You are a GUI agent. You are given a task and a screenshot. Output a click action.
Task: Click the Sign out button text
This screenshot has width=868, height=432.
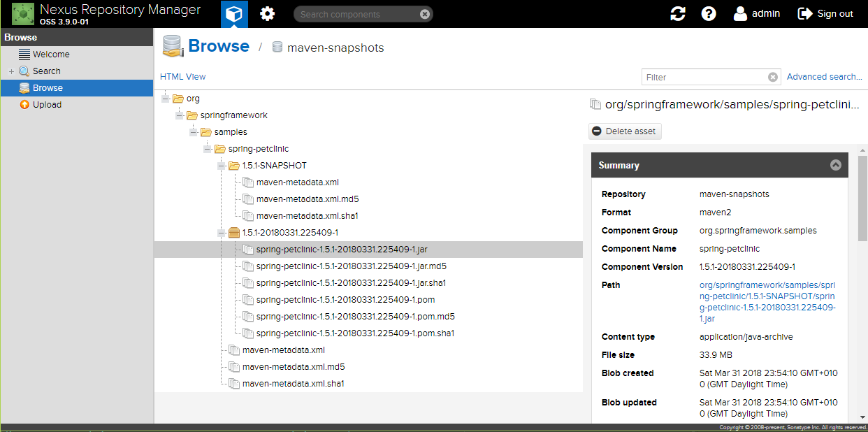(x=835, y=14)
